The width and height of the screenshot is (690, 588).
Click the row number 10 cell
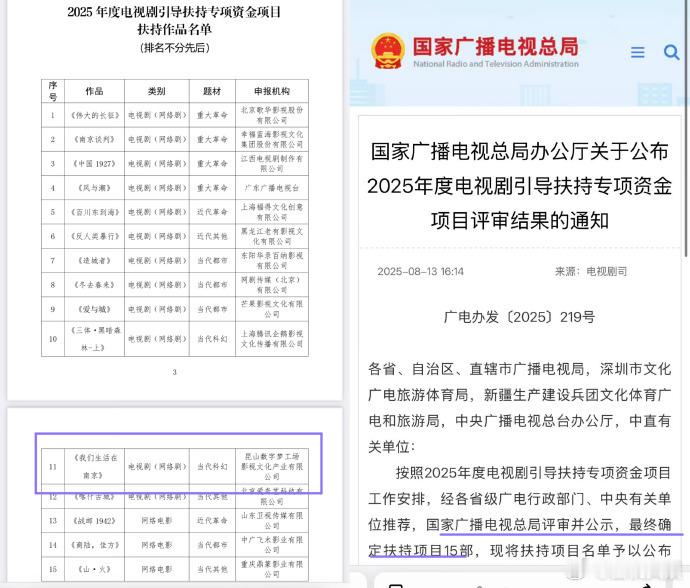[53, 339]
